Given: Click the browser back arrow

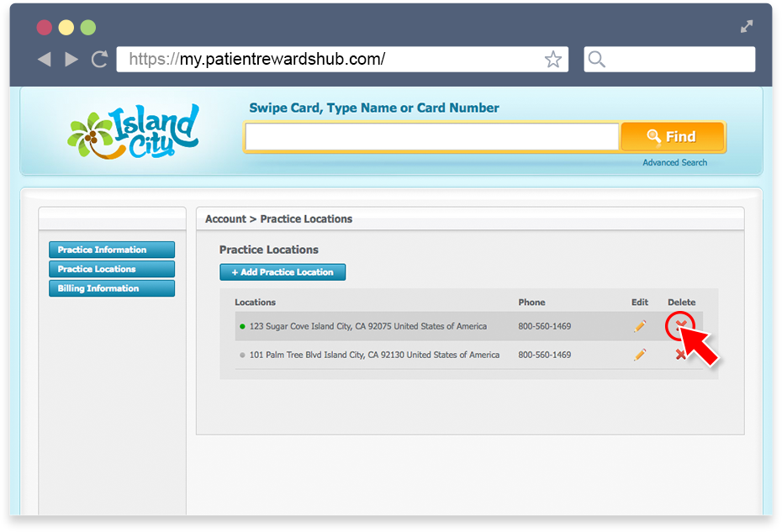Looking at the screenshot, I should click(x=45, y=60).
